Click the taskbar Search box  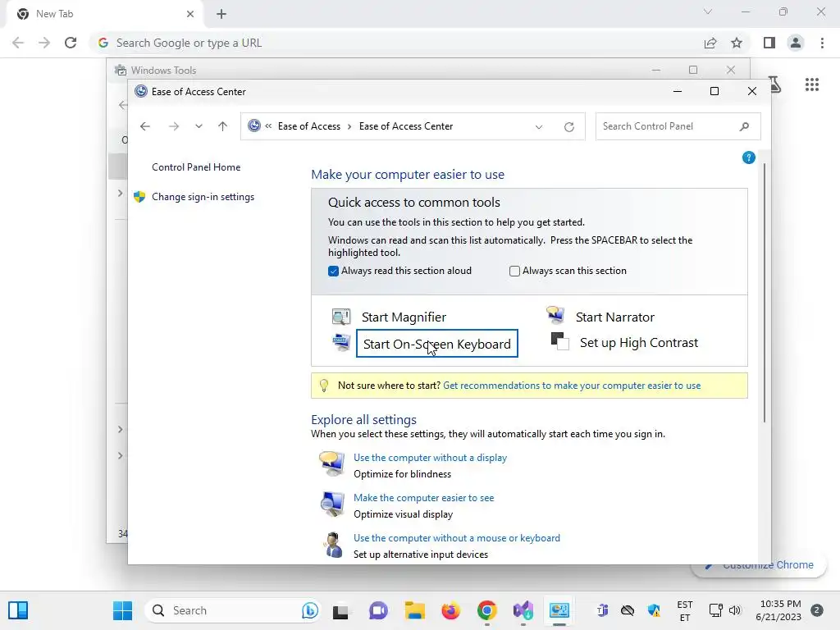tap(232, 610)
